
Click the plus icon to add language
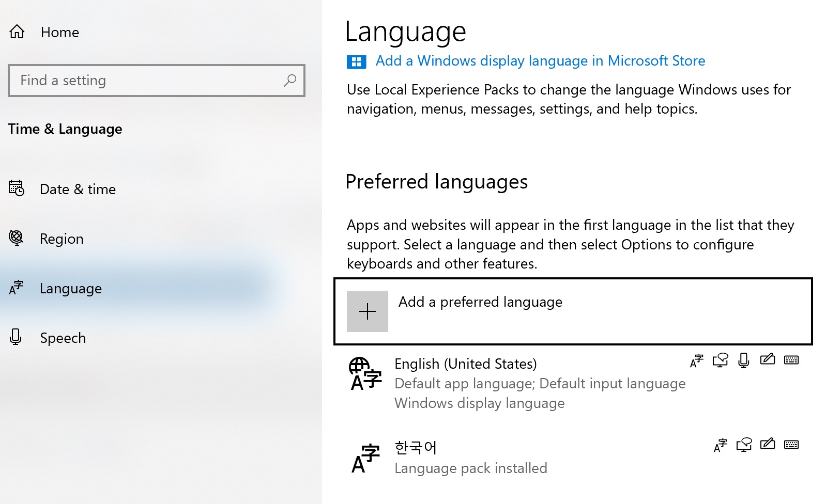pos(368,311)
